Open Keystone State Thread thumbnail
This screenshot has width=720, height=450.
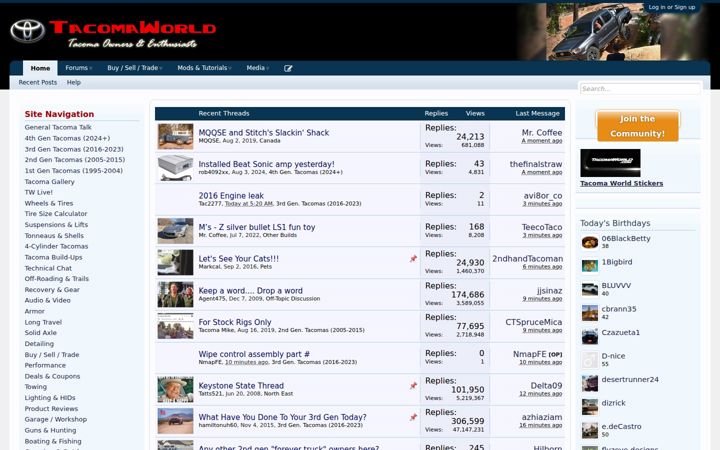coord(175,389)
